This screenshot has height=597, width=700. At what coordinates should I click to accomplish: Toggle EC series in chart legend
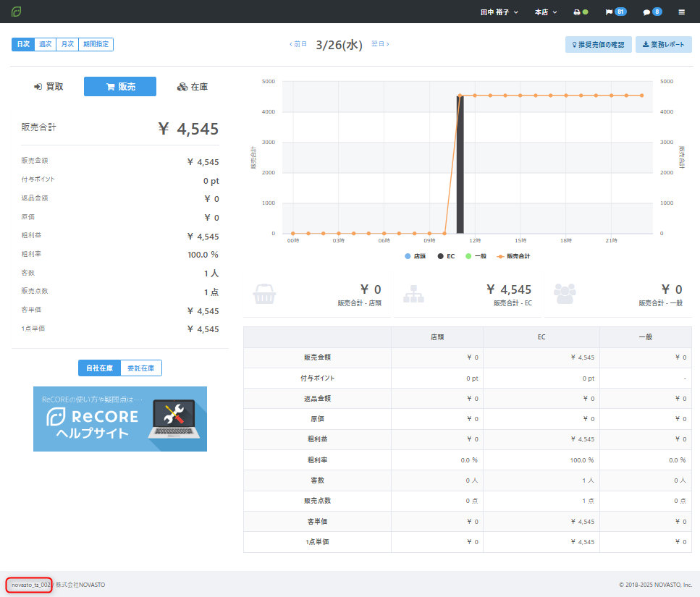coord(447,256)
